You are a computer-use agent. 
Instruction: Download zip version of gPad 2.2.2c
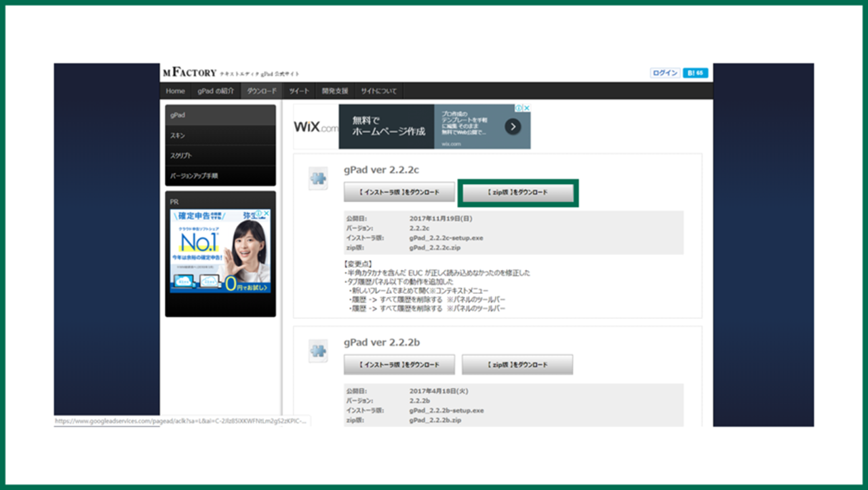517,192
